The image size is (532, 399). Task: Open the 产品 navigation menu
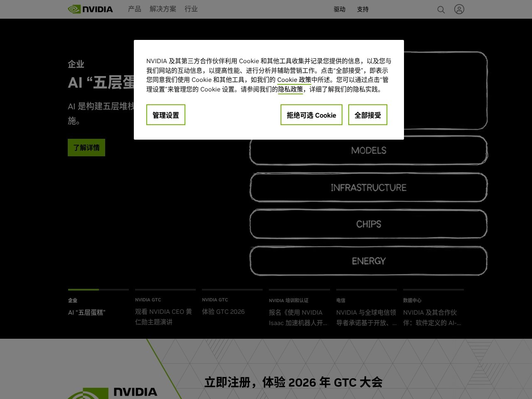(134, 9)
